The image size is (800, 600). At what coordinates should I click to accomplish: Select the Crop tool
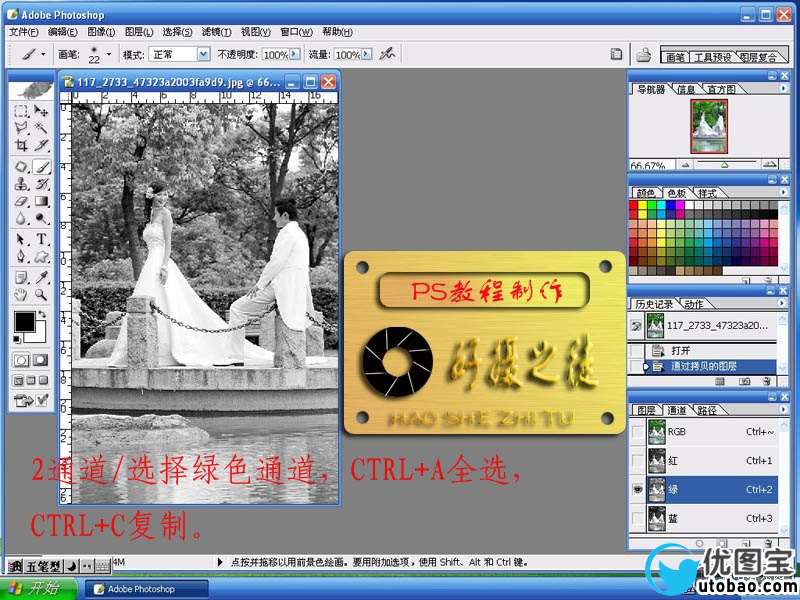(x=21, y=145)
